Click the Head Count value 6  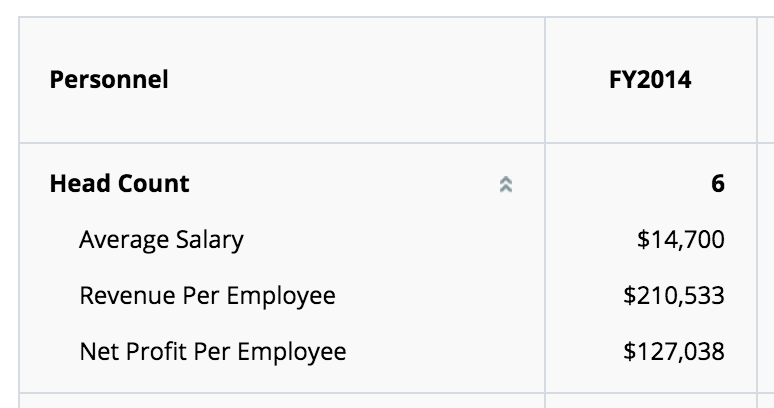718,184
